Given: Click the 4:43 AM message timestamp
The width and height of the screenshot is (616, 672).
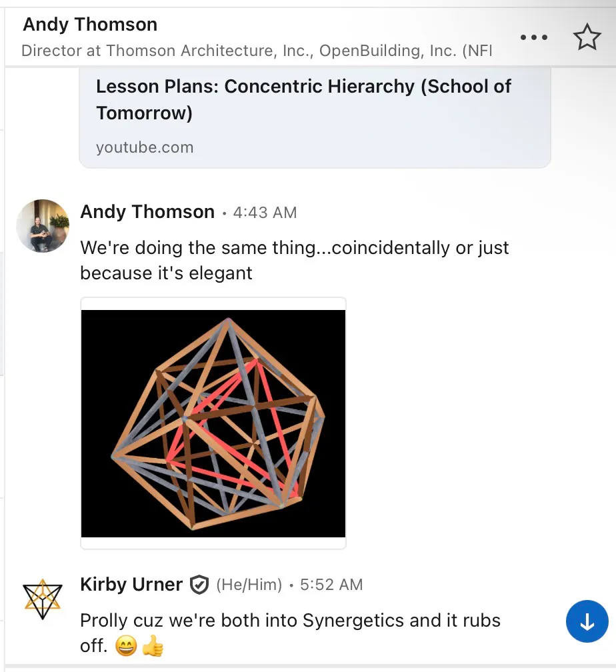Looking at the screenshot, I should (x=265, y=213).
